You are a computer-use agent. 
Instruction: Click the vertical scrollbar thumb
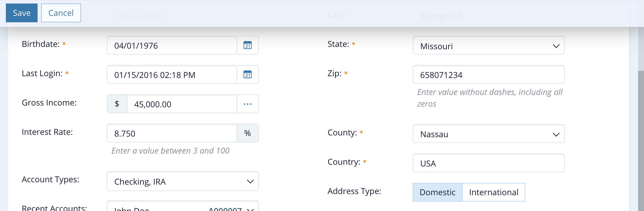(641, 141)
